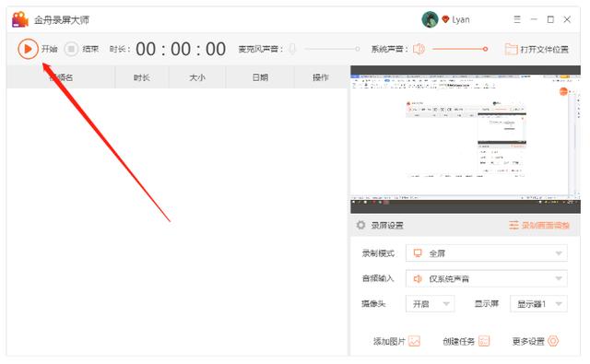Expand the 录制模式 dropdown showing 全屏
590x364 pixels.
[x=486, y=253]
